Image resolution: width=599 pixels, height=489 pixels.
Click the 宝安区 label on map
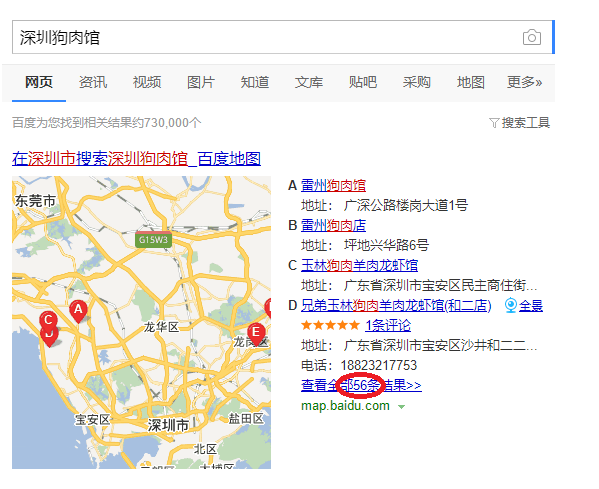92,420
